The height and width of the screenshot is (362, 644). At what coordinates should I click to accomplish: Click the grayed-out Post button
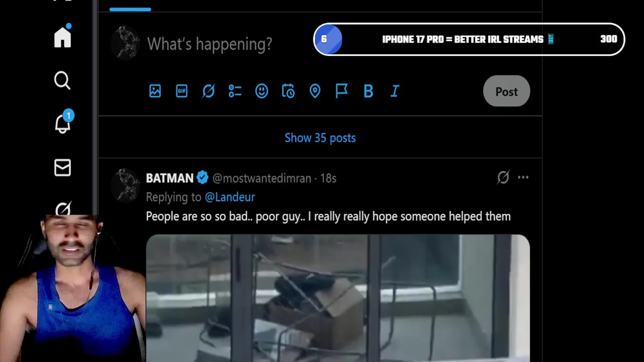pos(507,92)
